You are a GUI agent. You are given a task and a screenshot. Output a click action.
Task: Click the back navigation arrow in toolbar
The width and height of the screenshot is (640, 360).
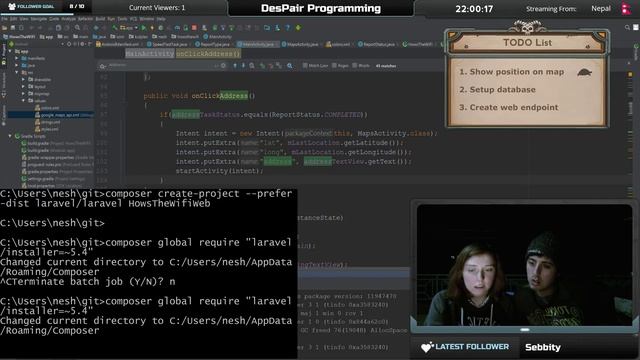(x=96, y=27)
